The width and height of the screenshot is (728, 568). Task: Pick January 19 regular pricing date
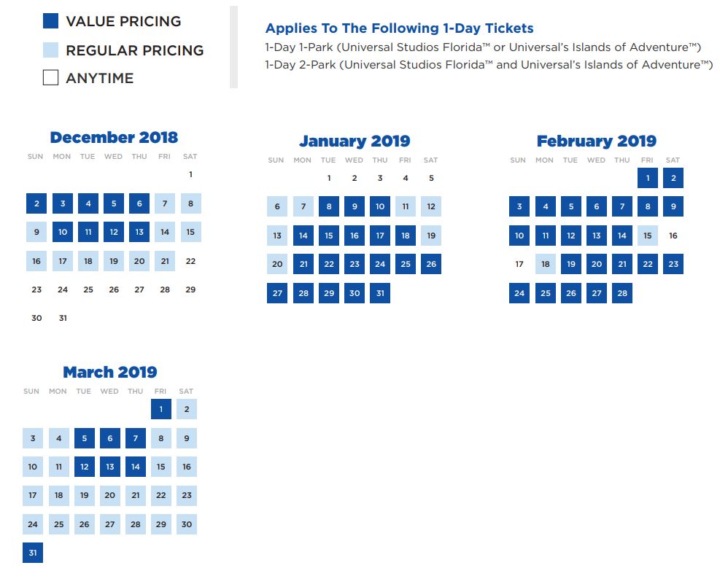tap(431, 236)
